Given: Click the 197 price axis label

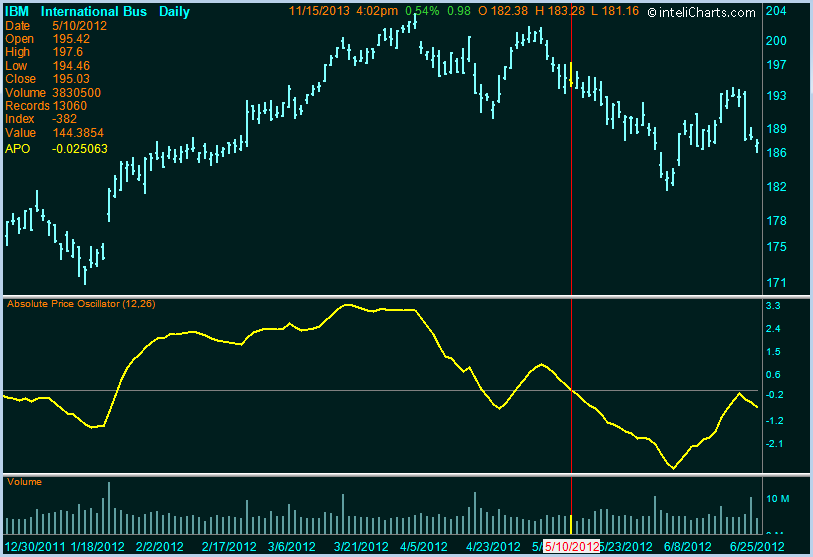Looking at the screenshot, I should click(x=776, y=65).
